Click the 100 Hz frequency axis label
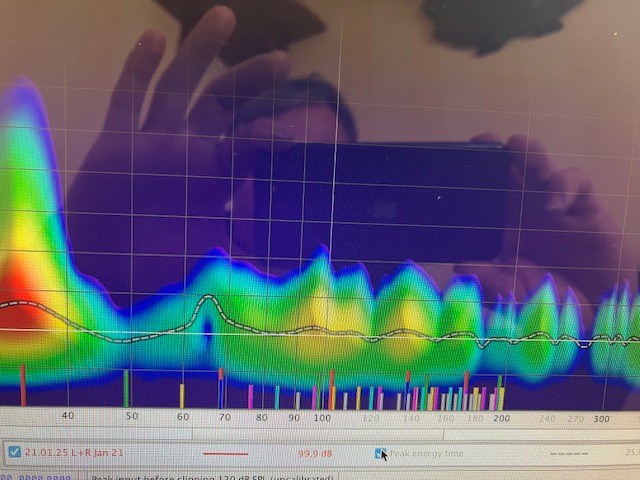640x480 pixels. click(322, 417)
